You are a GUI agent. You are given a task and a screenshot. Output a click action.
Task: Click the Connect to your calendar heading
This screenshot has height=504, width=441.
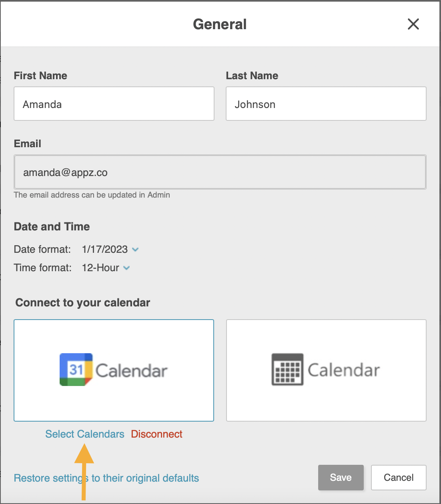[x=82, y=302]
